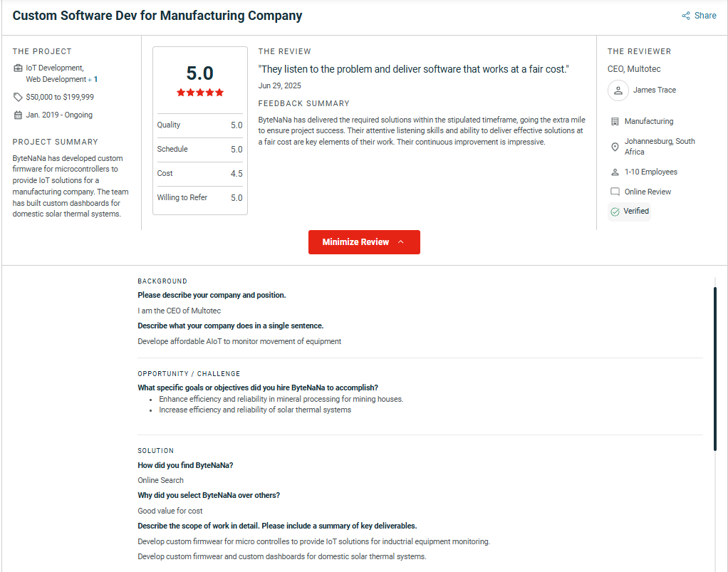
Task: Click the price tag budget icon
Action: click(x=18, y=97)
